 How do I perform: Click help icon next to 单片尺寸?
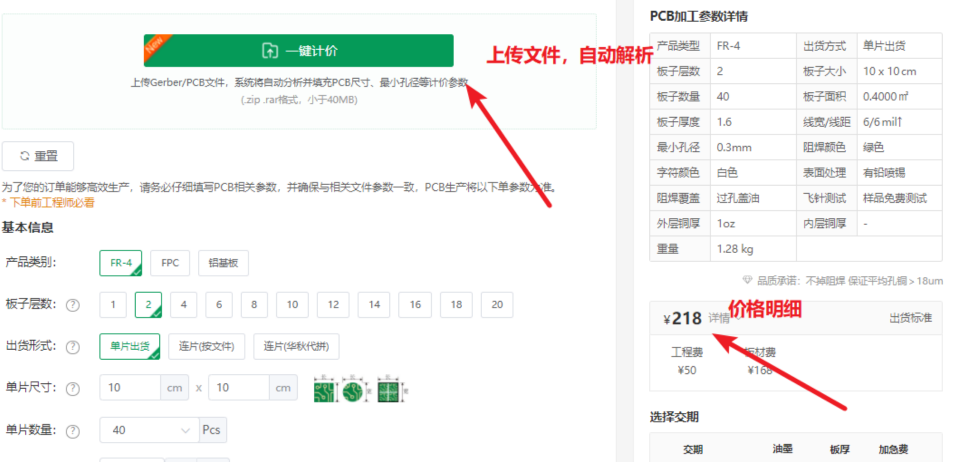[x=73, y=388]
